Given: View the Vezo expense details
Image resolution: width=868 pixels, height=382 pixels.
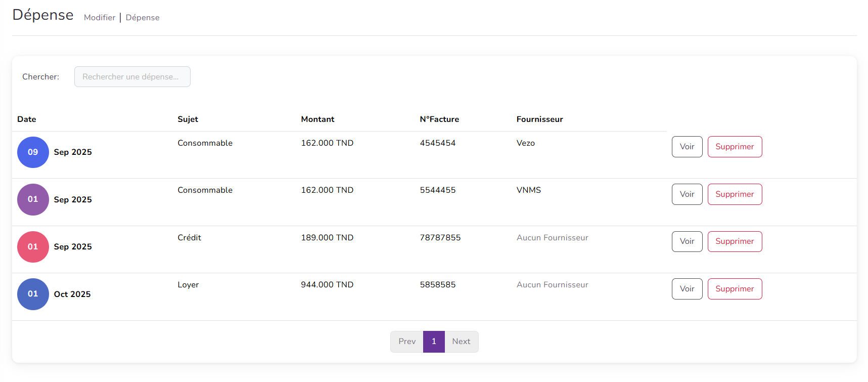Looking at the screenshot, I should tap(687, 147).
